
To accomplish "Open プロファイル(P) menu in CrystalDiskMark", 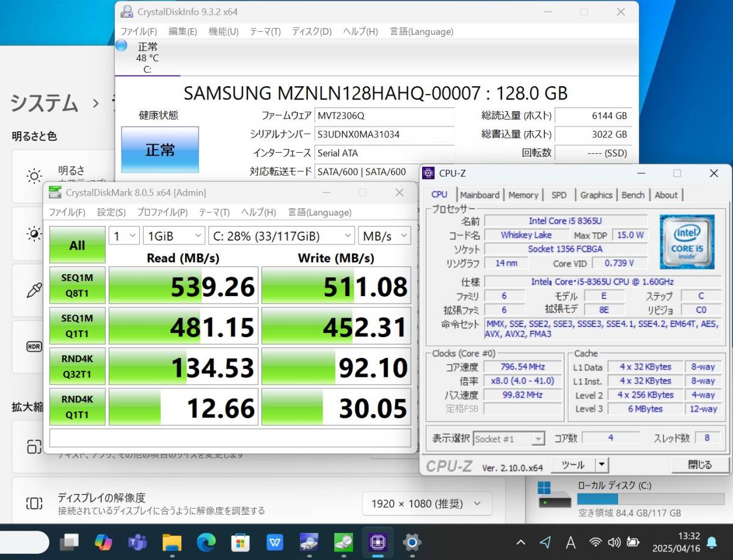I will (x=162, y=213).
